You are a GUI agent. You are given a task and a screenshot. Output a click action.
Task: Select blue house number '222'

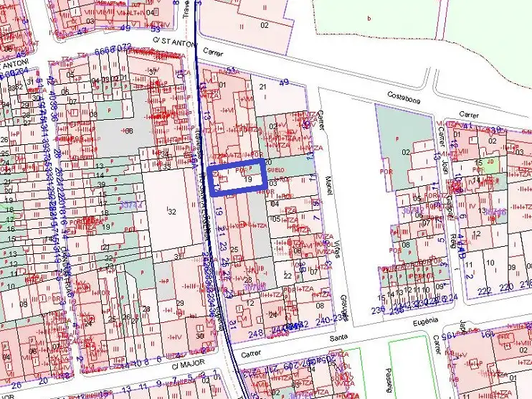pos(484,291)
